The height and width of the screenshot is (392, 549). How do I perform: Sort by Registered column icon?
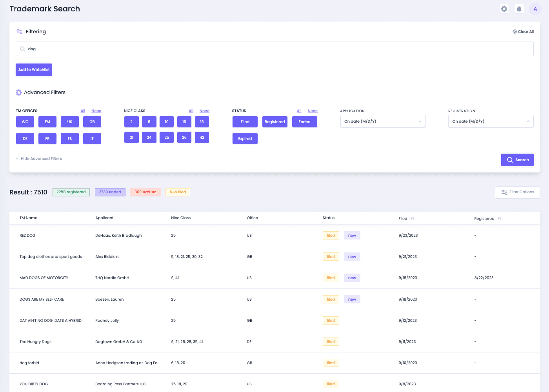499,218
